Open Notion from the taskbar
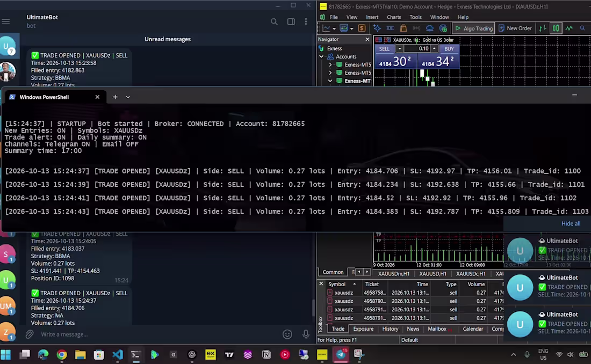The image size is (591, 364). [266, 354]
